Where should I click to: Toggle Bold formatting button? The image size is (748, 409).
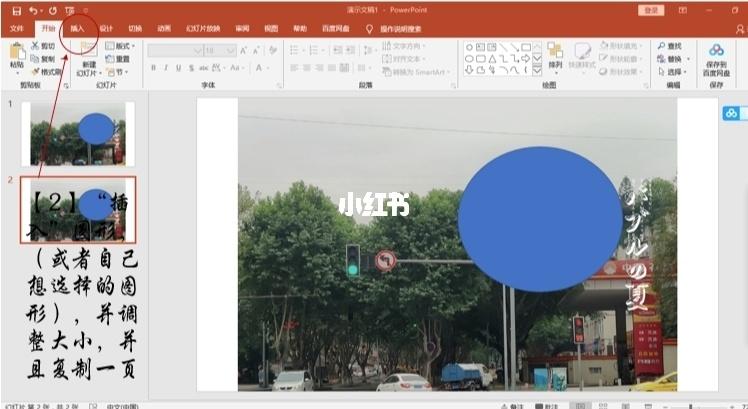click(154, 68)
